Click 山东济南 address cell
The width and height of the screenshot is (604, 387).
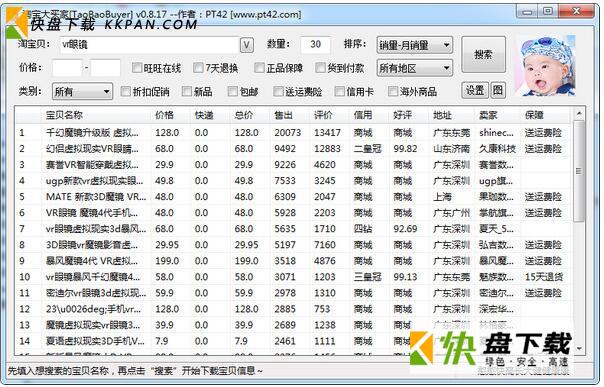point(451,149)
